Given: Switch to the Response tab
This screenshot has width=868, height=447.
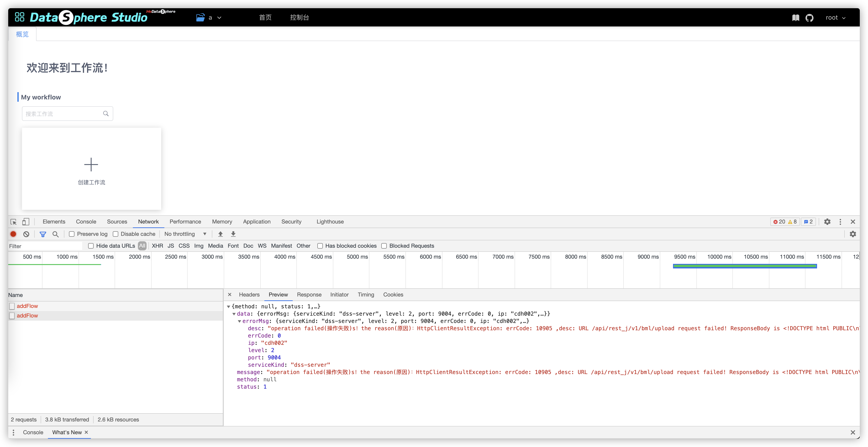Looking at the screenshot, I should [x=309, y=294].
